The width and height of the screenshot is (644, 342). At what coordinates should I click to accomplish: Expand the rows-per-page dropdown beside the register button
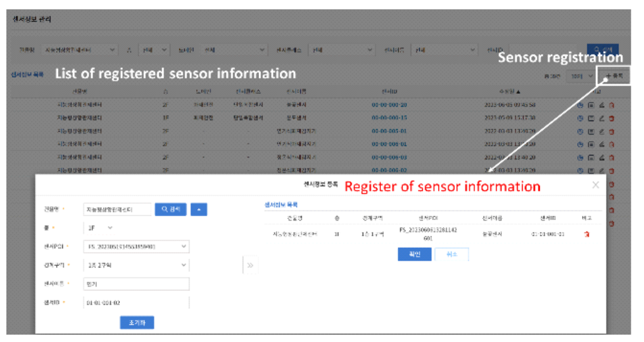(x=580, y=76)
